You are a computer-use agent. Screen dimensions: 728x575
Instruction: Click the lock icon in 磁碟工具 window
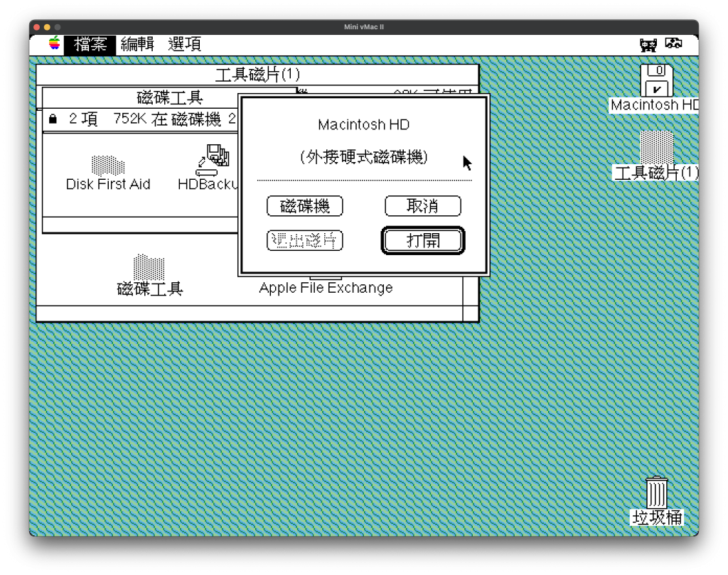coord(53,119)
